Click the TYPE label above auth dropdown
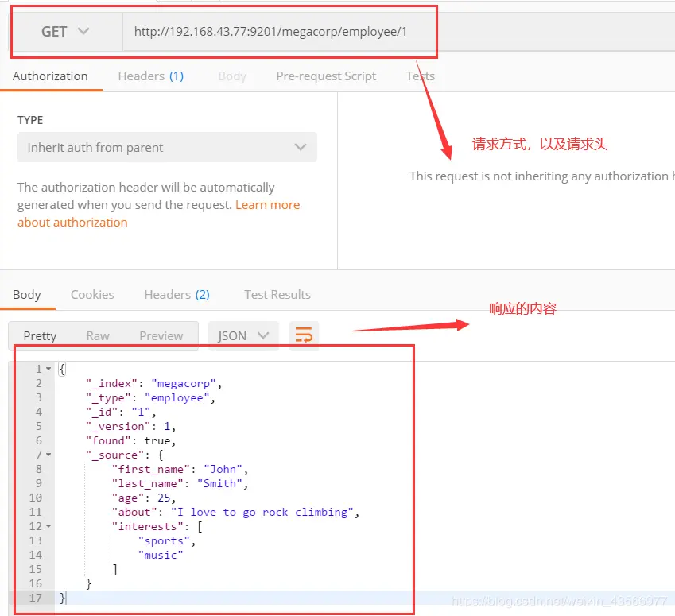675x616 pixels. click(30, 120)
